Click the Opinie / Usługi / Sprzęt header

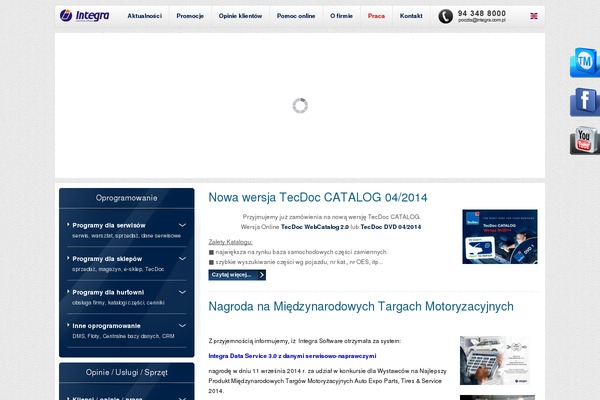127,372
